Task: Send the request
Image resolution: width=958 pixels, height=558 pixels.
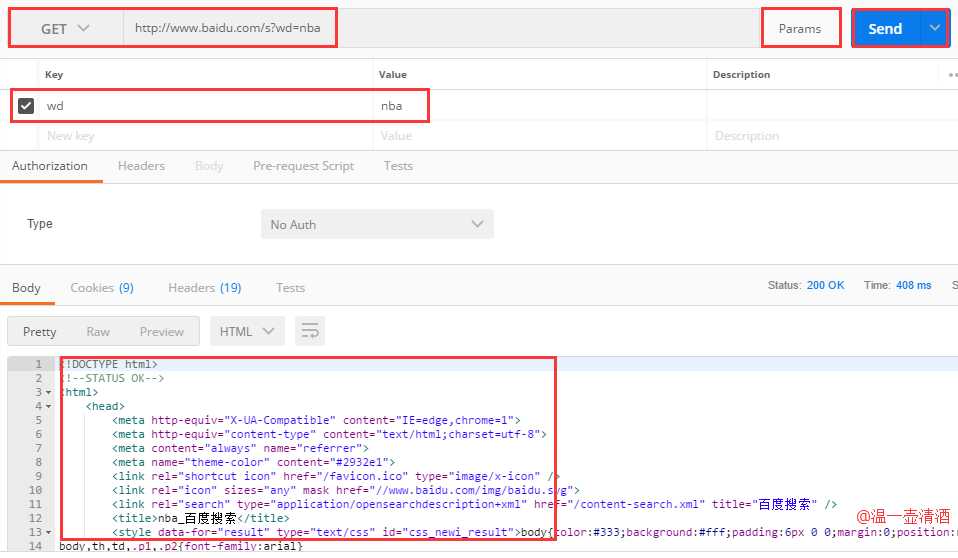Action: tap(885, 29)
